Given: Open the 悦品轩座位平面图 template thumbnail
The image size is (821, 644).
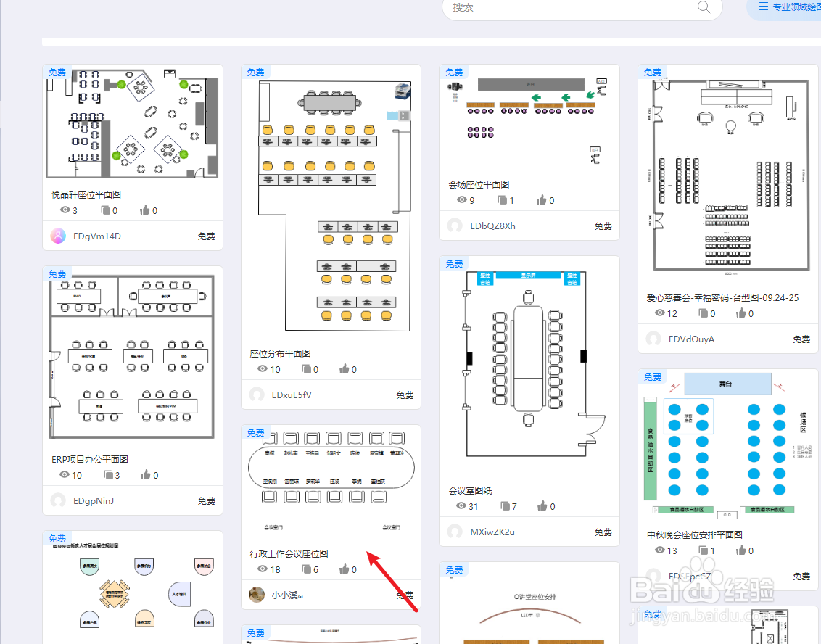Looking at the screenshot, I should (133, 123).
